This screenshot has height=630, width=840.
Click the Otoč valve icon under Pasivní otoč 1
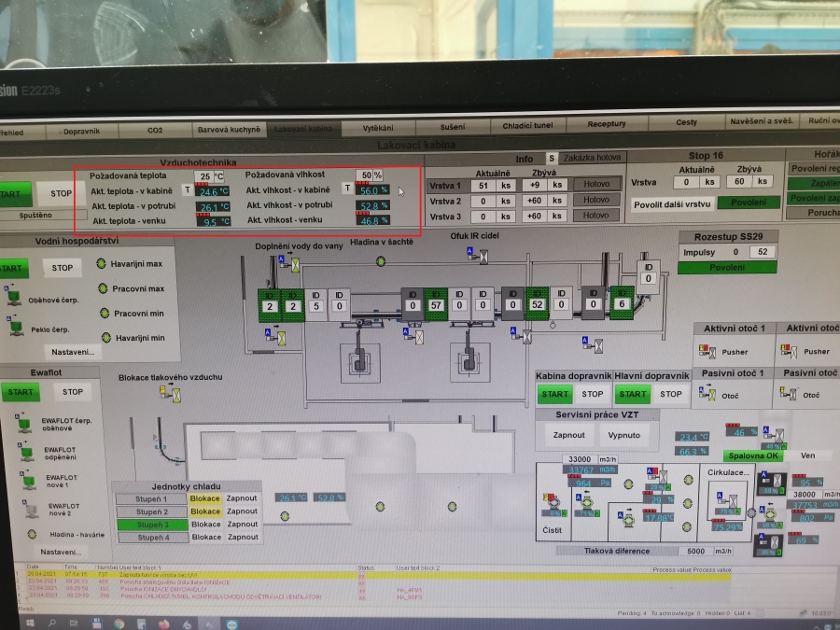707,394
